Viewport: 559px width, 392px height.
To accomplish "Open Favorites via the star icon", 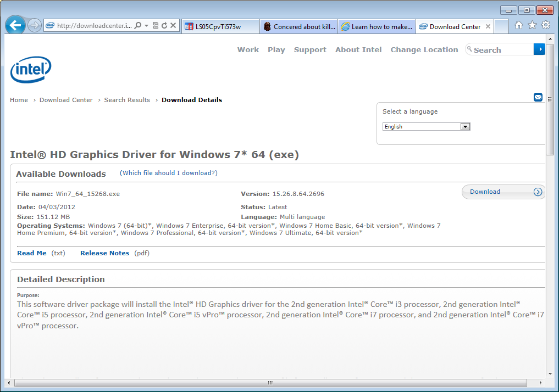I will point(532,25).
